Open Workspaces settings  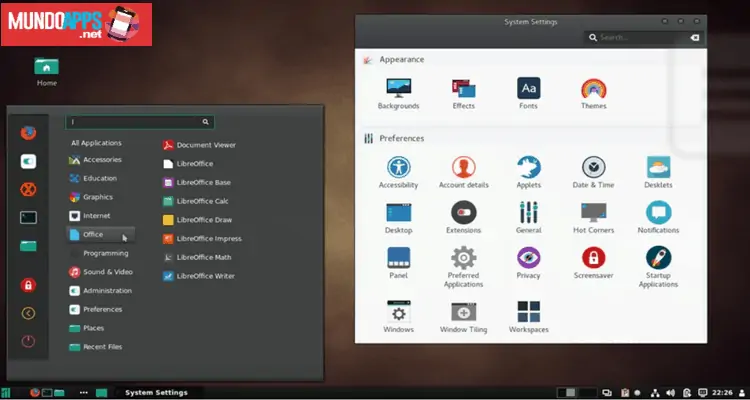529,317
